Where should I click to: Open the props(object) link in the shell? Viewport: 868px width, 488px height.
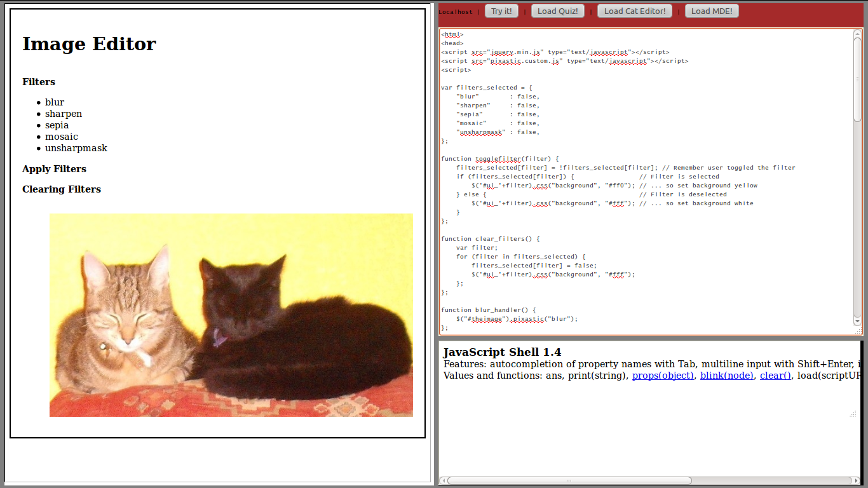[x=663, y=376]
